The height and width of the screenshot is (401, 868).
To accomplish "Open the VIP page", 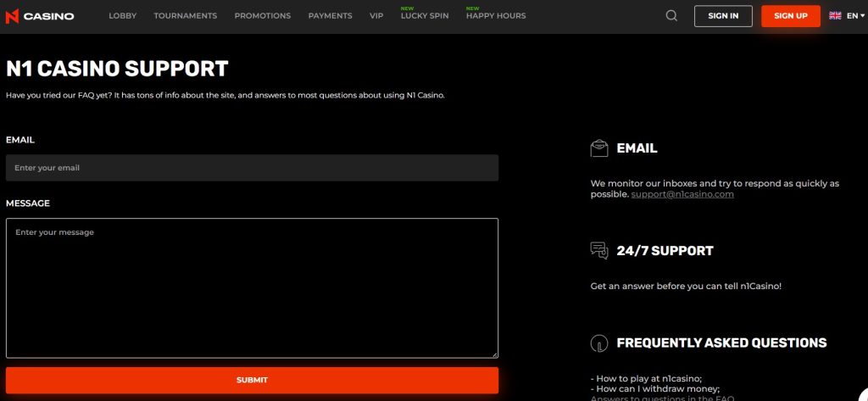I will (376, 16).
